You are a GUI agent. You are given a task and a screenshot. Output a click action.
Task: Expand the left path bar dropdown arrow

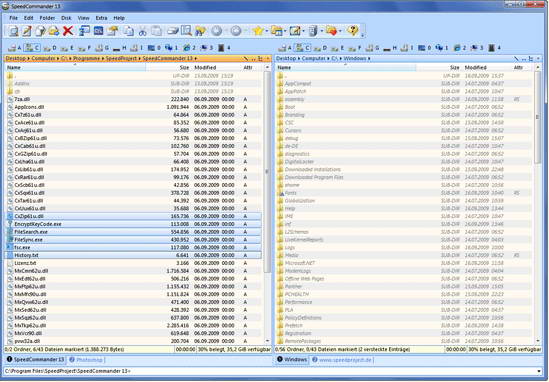click(x=268, y=59)
